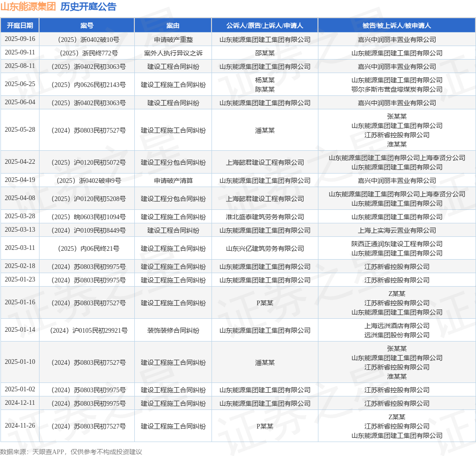Screen dimensions: 476x456
Task: Click case number (2025)皖0603民初1094号
Action: 87,217
